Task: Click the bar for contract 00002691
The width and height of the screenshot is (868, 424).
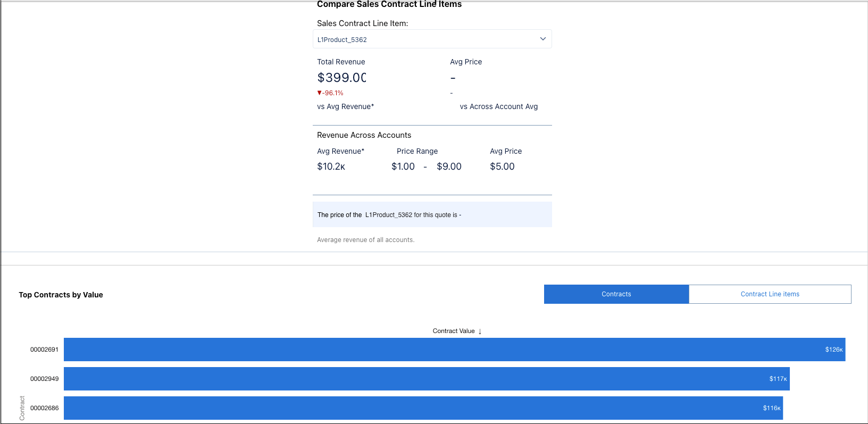Action: pyautogui.click(x=454, y=350)
